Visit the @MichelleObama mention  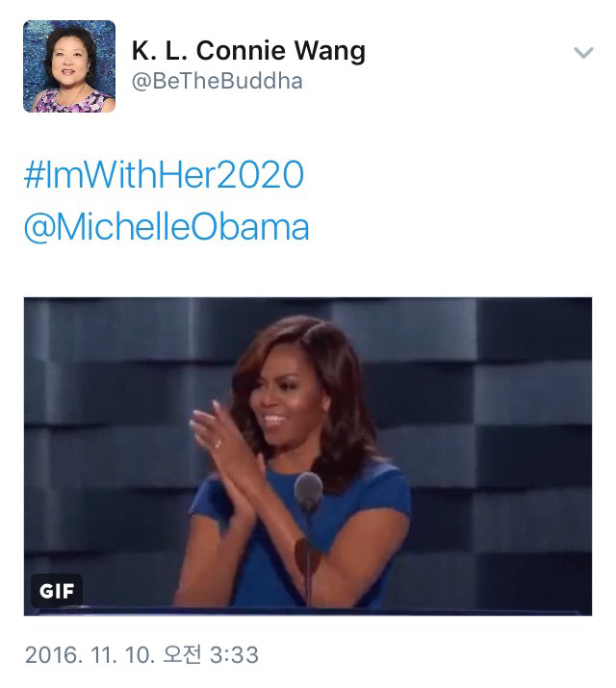coord(167,227)
